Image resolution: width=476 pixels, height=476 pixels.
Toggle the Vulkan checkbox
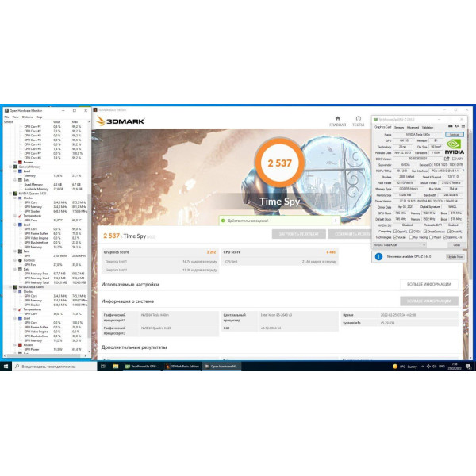395,237
